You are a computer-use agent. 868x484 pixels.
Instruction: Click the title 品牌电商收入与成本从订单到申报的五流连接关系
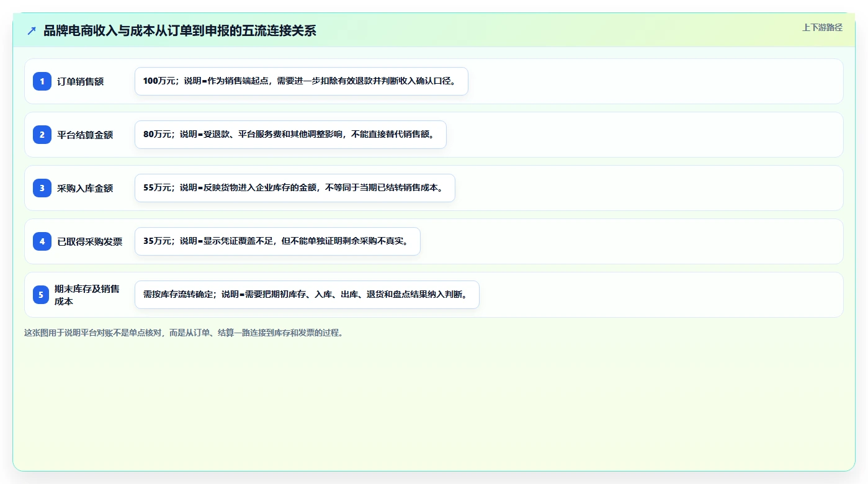(x=180, y=30)
